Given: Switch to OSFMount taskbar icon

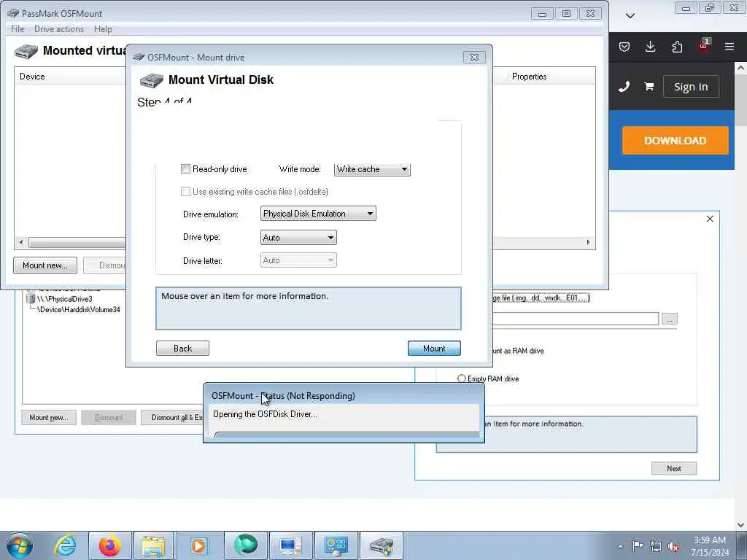Looking at the screenshot, I should coord(381,545).
